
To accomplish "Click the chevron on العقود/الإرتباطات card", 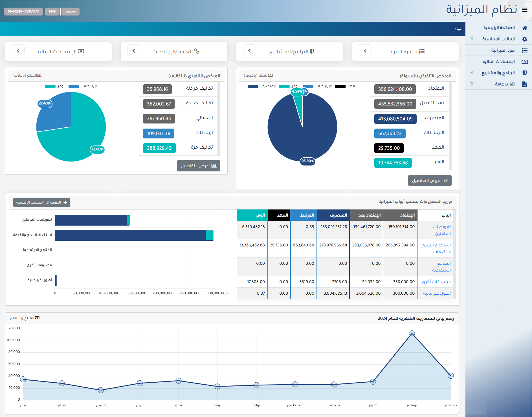I will 134,50.
